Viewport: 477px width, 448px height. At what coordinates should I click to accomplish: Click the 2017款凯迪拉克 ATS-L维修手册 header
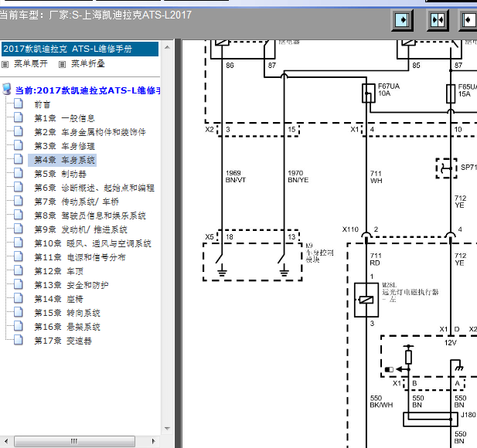[x=80, y=49]
